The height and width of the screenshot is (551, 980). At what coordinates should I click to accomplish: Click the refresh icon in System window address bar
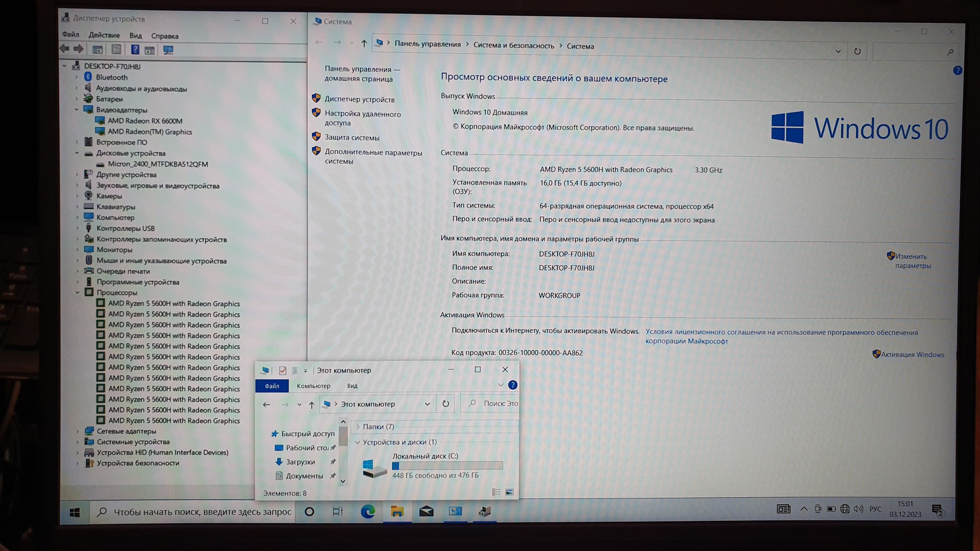point(857,51)
